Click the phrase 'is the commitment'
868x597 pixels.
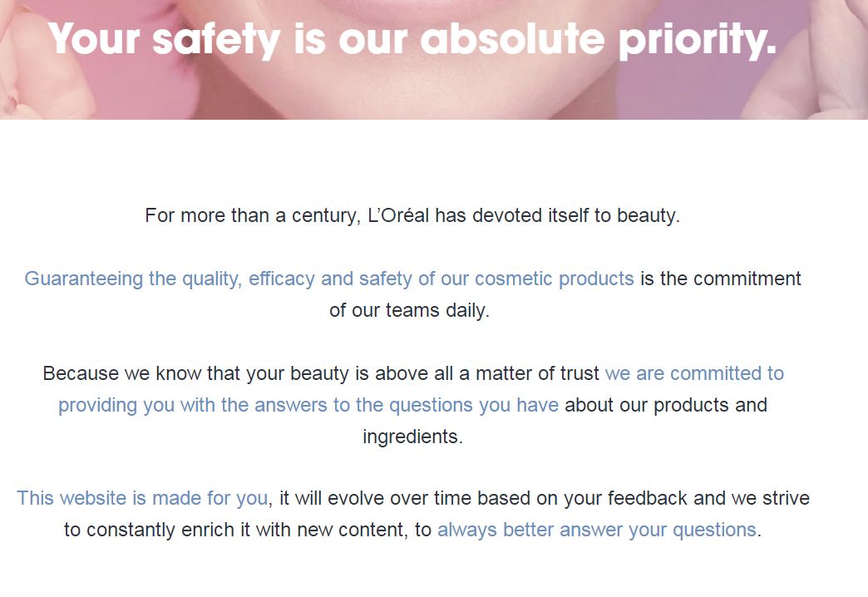coord(720,279)
